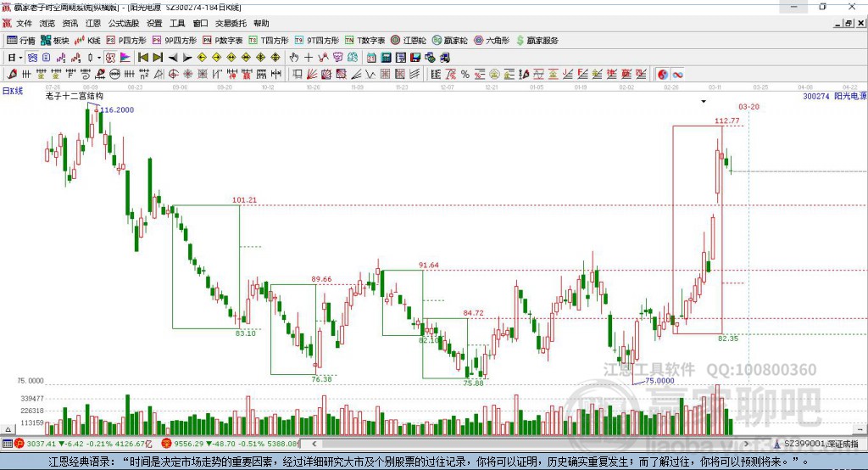Select the crosshair cursor tool
Image resolution: width=868 pixels, height=470 pixels.
pos(309,58)
